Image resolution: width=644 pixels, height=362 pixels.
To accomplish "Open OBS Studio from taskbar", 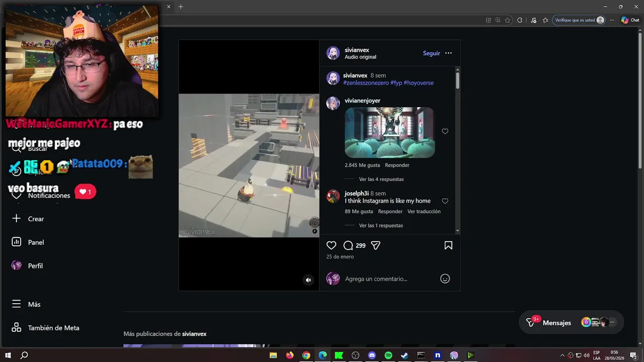I will click(x=355, y=355).
